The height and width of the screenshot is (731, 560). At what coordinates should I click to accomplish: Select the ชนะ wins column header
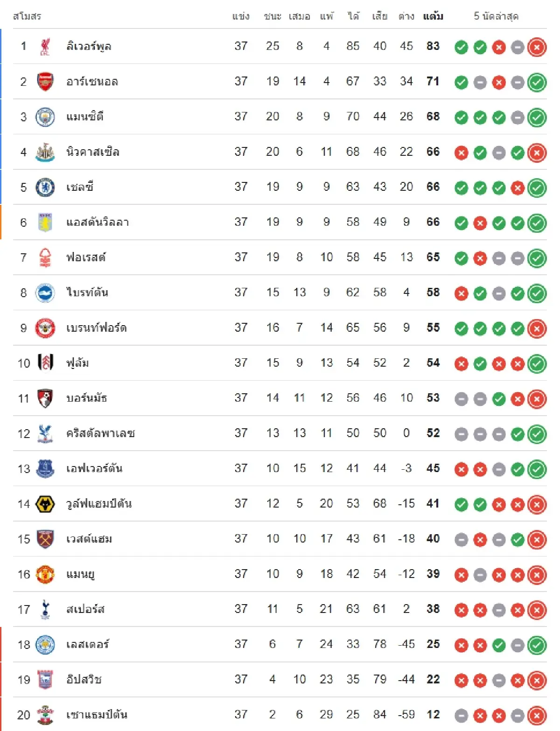pos(273,16)
